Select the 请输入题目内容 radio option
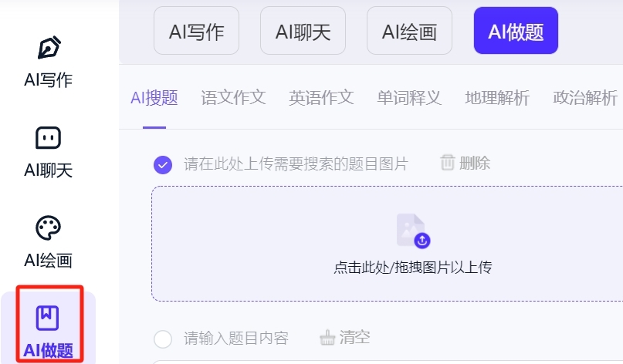This screenshot has height=364, width=623. 163,339
